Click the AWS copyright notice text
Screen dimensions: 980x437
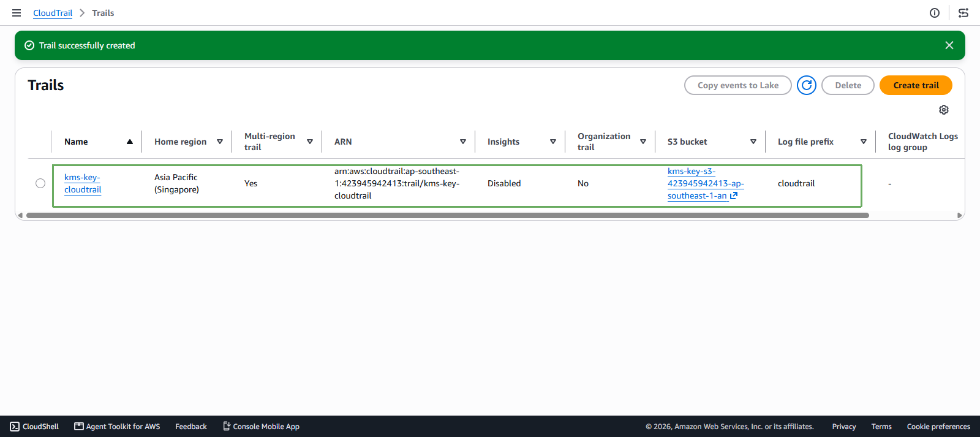(729, 427)
